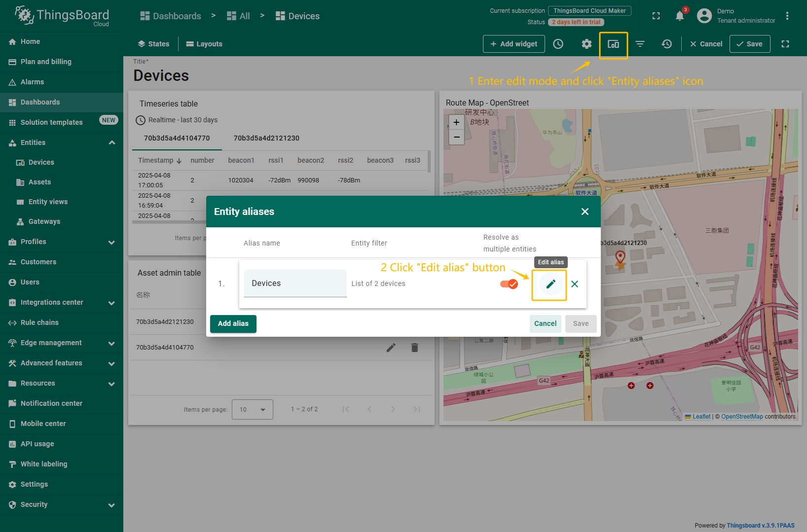Click the Edit alias pencil icon
The image size is (807, 532).
tap(550, 284)
